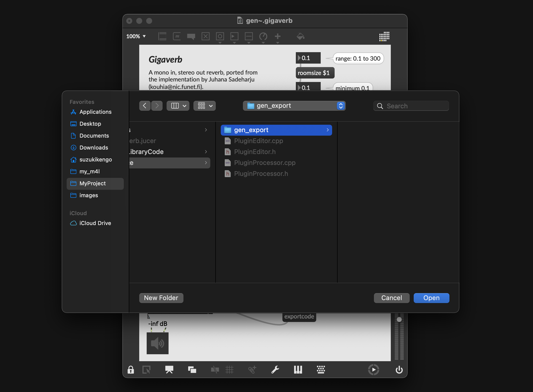Open the item grouping dropdown
This screenshot has height=392, width=533.
[205, 106]
